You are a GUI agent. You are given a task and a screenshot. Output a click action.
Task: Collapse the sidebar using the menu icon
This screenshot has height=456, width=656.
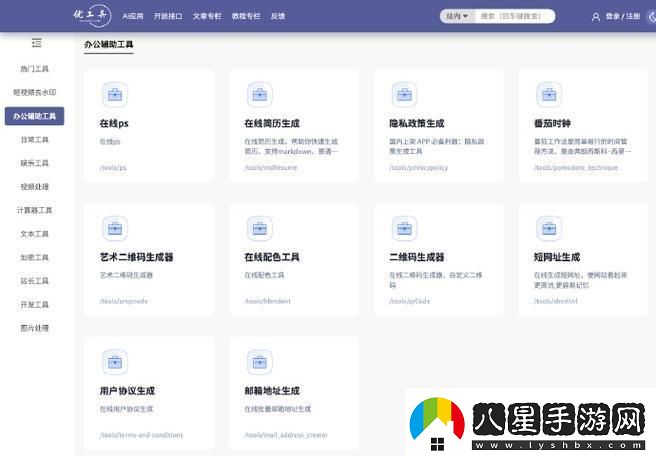pyautogui.click(x=36, y=43)
